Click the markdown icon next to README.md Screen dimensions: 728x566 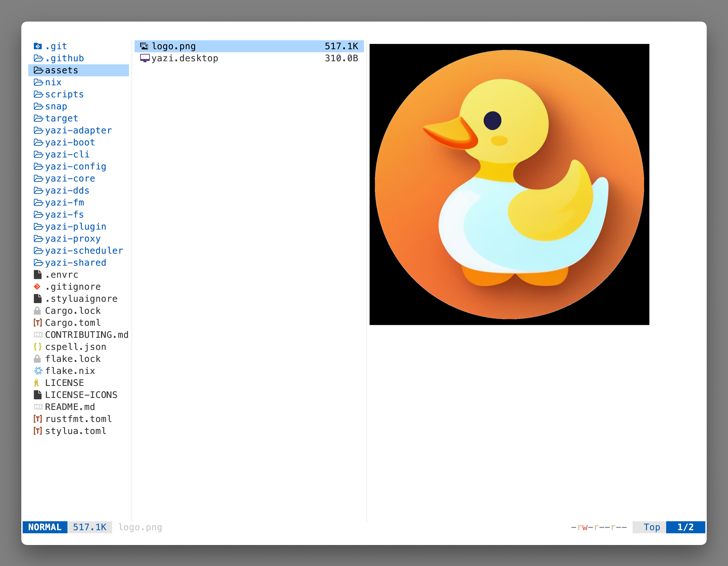[x=38, y=407]
